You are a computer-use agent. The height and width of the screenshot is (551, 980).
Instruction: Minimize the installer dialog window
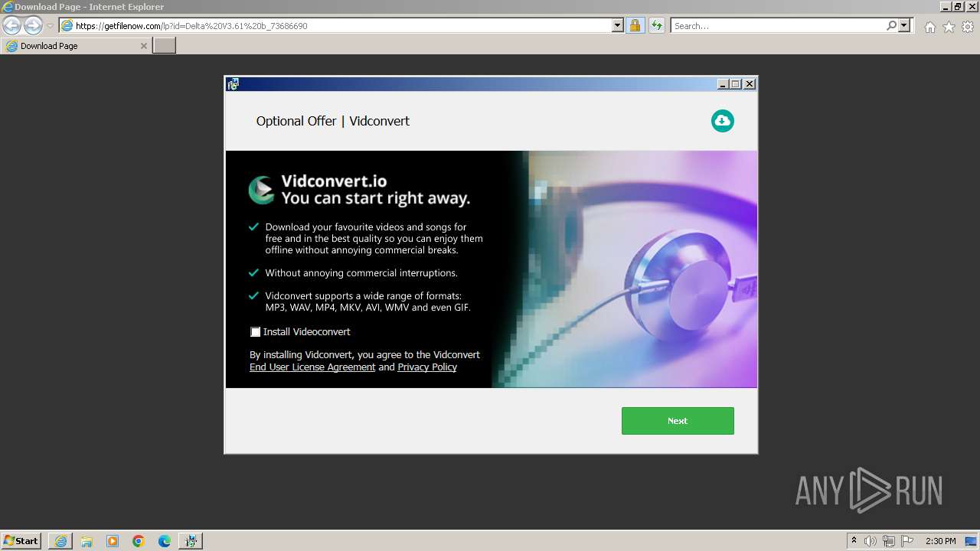coord(722,84)
